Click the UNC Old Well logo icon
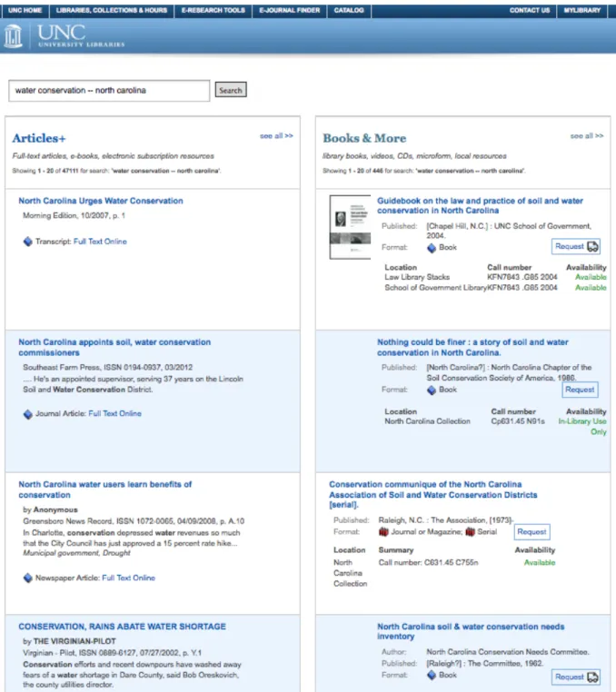Screen dimensions: 616x692 tap(14, 35)
